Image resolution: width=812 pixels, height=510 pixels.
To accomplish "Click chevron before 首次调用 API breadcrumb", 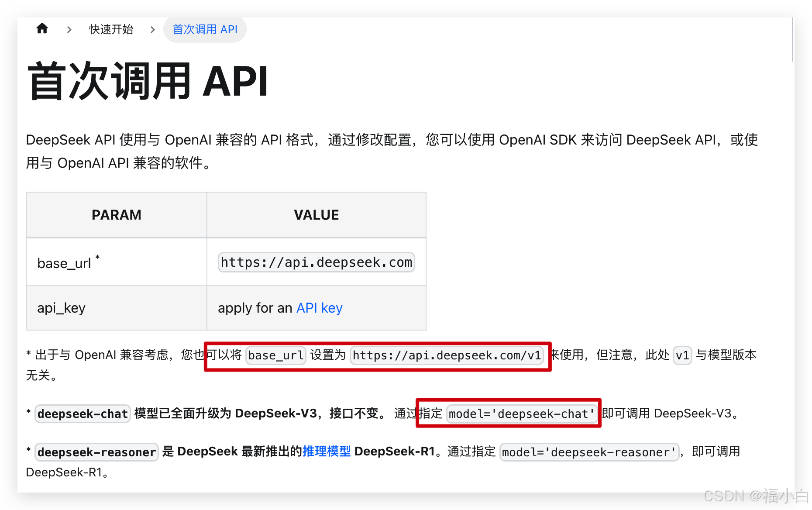I will click(152, 29).
